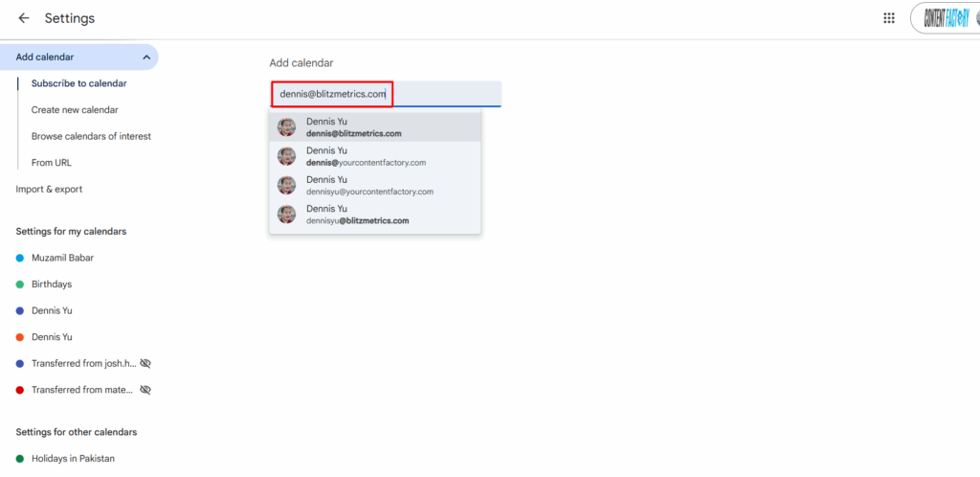
Task: Click the light blue dot for Muzamil Babar
Action: 19,258
